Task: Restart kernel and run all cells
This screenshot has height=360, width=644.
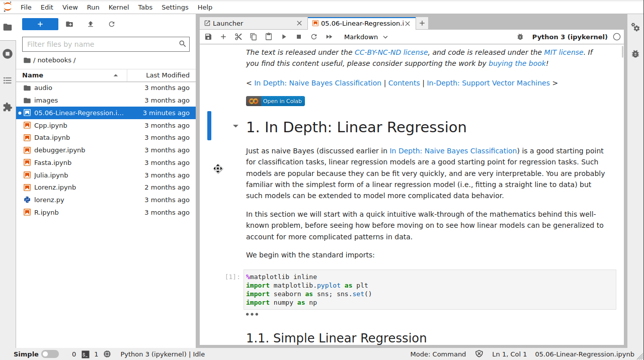Action: click(x=329, y=37)
